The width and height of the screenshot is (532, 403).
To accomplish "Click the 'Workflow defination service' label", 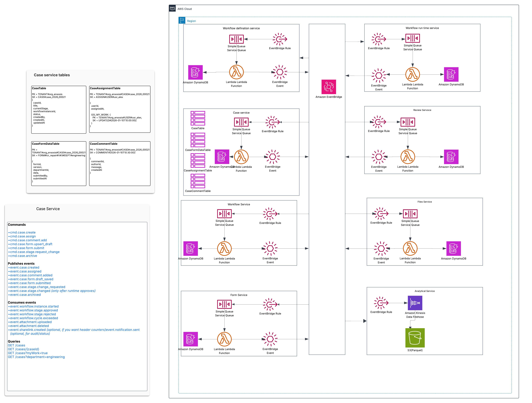I will 241,28.
